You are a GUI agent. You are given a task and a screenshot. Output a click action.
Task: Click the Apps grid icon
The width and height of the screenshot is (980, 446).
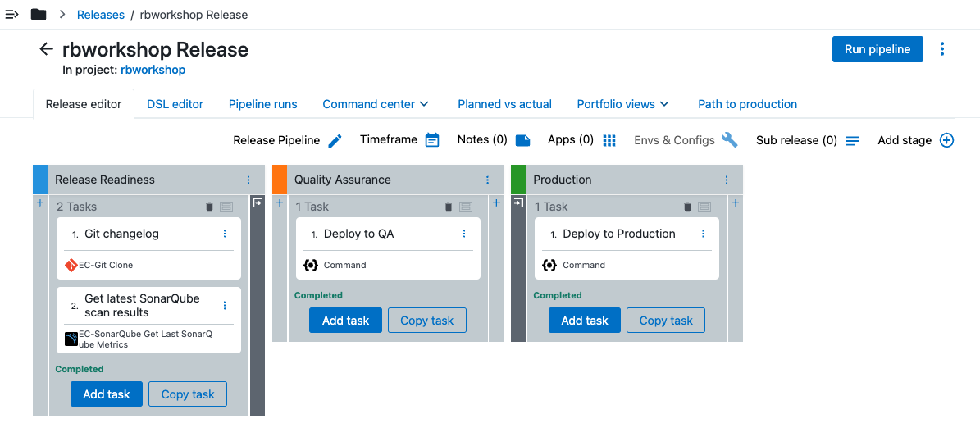click(609, 140)
